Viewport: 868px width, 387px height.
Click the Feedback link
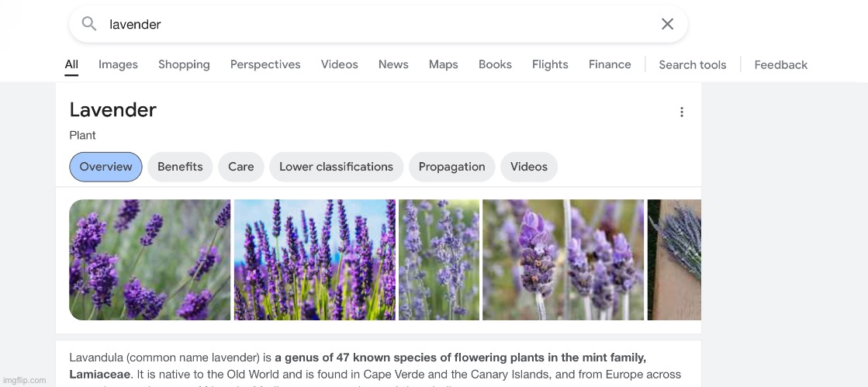click(x=780, y=65)
